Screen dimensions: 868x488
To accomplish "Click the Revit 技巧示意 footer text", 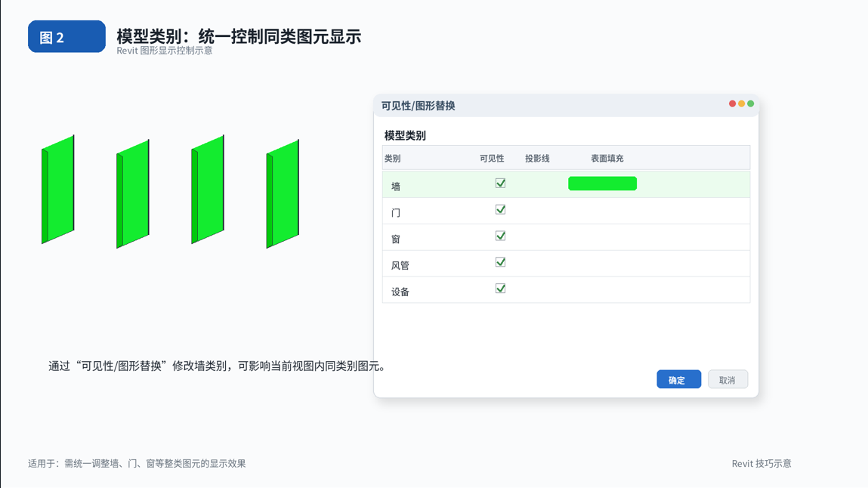I will 761,464.
